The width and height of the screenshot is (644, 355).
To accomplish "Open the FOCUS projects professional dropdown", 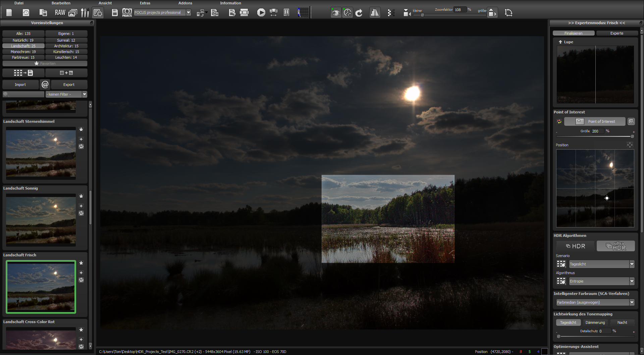I will point(162,12).
